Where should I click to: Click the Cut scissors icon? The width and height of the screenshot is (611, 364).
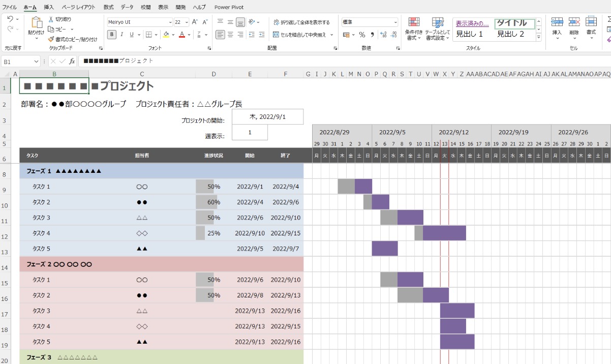click(x=51, y=19)
